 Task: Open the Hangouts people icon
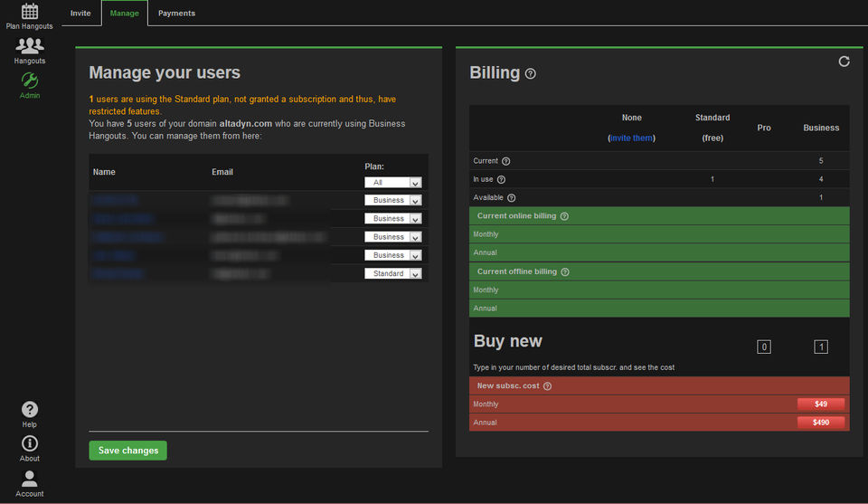coord(29,45)
